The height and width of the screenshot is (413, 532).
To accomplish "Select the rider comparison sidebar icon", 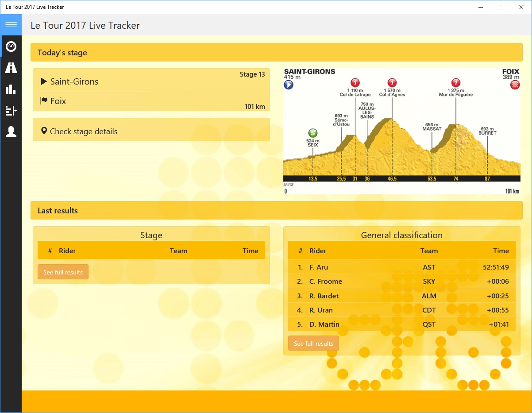I will pos(11,110).
